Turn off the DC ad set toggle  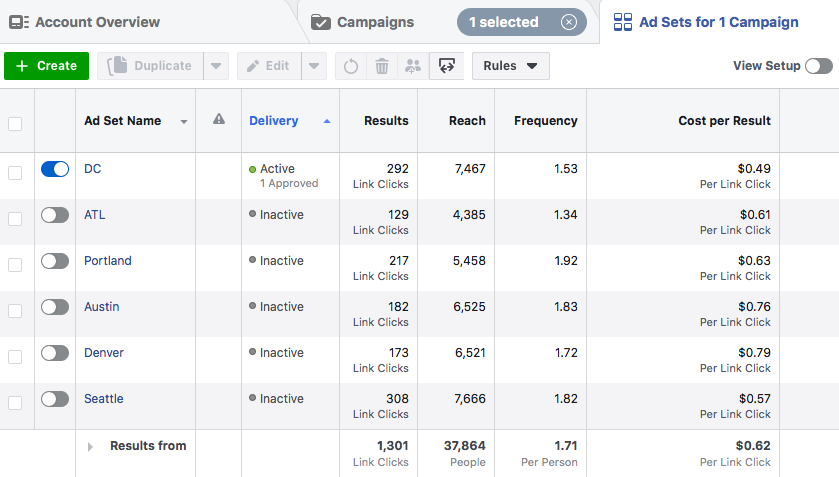[55, 169]
